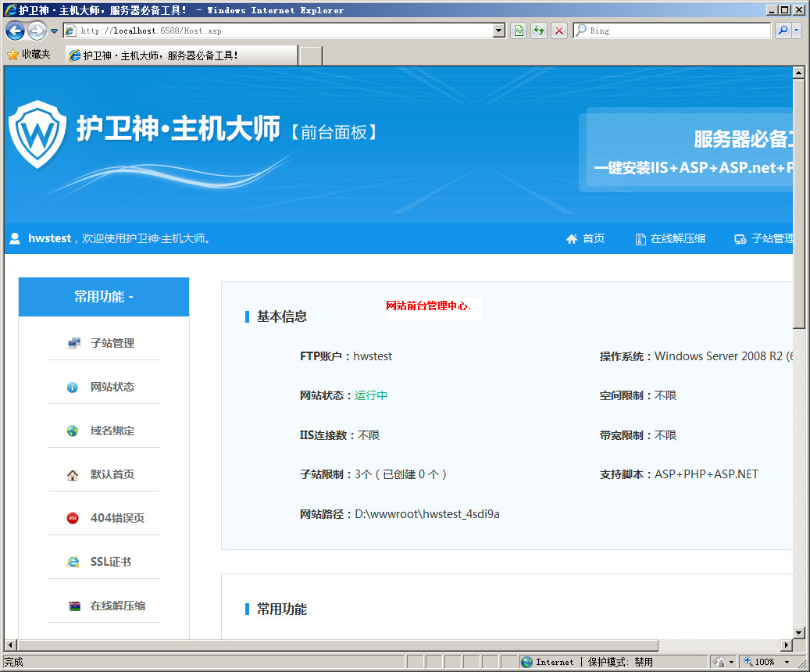The image size is (810, 672).
Task: Open 域名绑定 in the sidebar
Action: (x=112, y=431)
